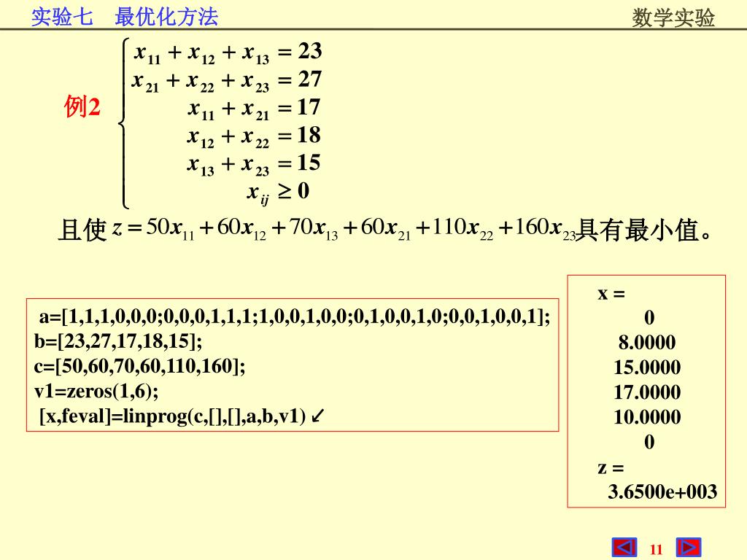Click the output value 10.0000
The width and height of the screenshot is (747, 560).
click(647, 417)
